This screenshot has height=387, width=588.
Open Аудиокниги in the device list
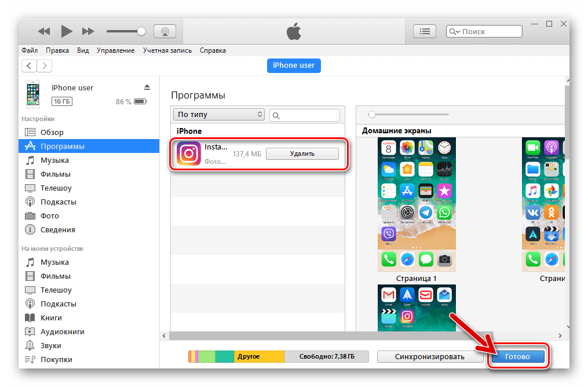coord(89,331)
